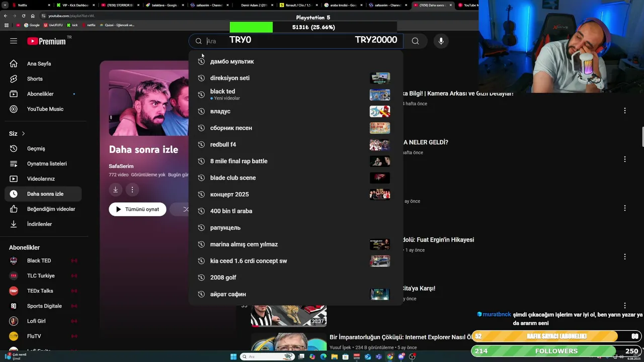644x362 pixels.
Task: Open Lofi Girl subscription channel
Action: point(43,321)
